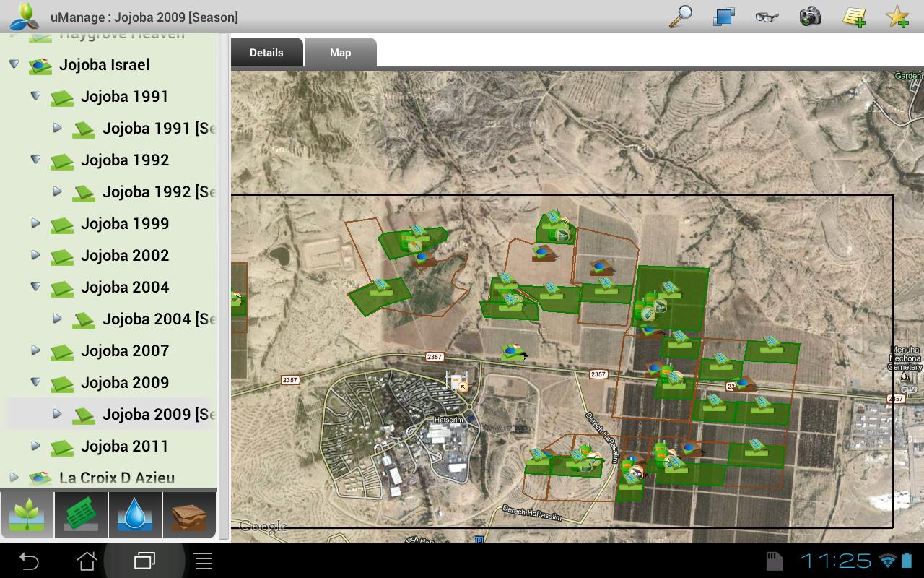Select the plant crop icon in bottom toolbar
924x578 pixels.
[x=27, y=515]
